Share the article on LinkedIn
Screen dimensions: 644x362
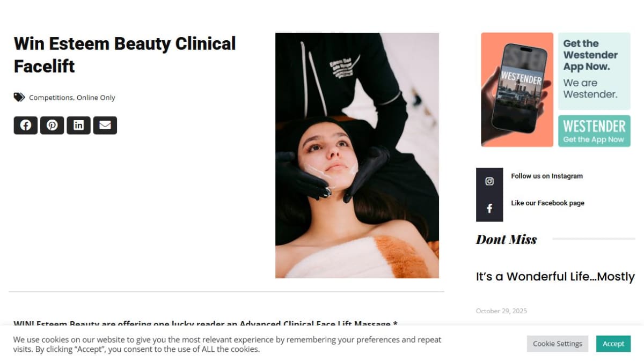point(78,125)
